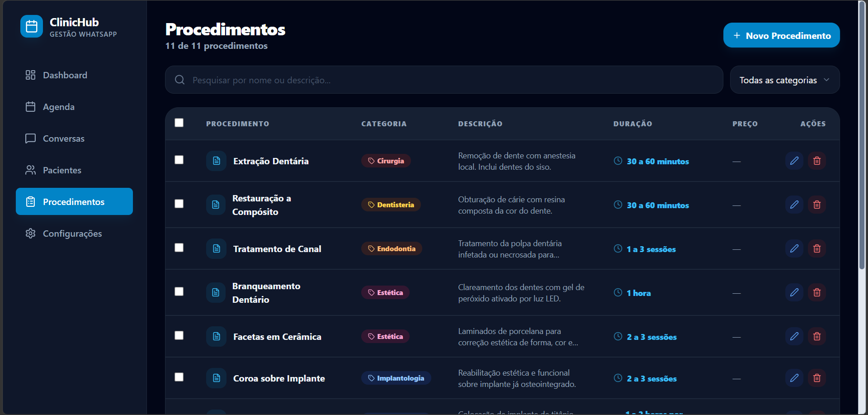
Task: Click the document icon for Coroa sobre Implante
Action: click(x=217, y=378)
